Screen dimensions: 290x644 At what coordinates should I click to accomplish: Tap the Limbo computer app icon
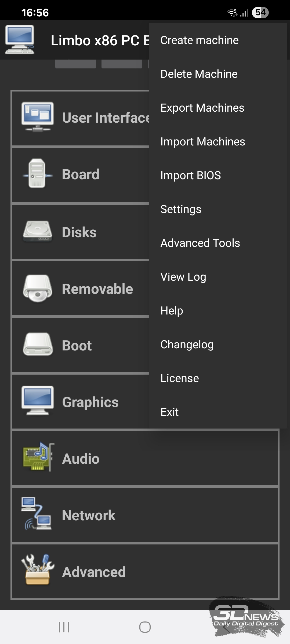click(x=20, y=40)
